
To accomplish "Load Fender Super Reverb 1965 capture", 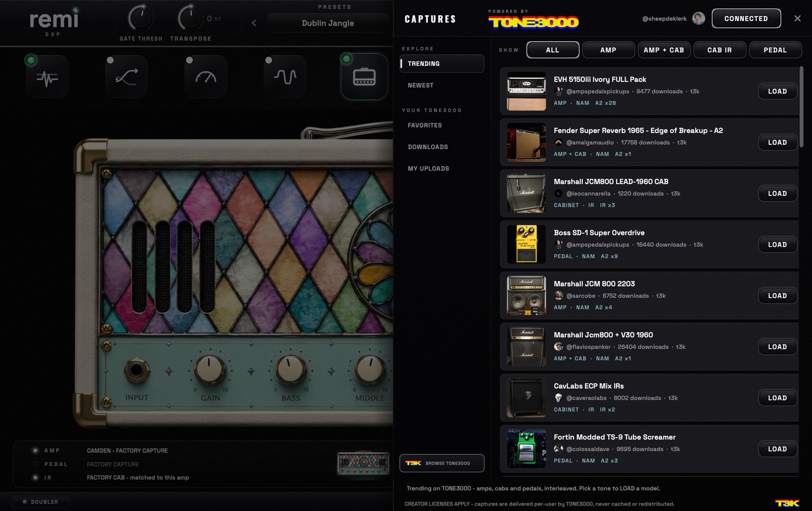I will pos(778,142).
